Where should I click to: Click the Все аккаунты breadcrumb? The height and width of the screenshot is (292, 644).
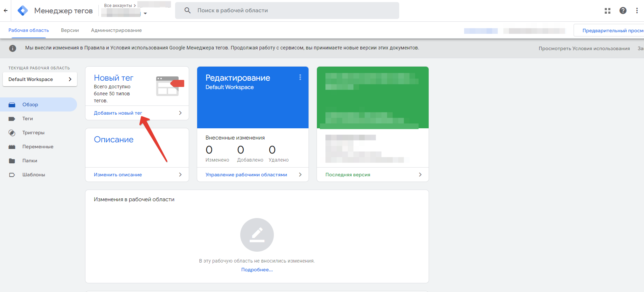[x=118, y=5]
